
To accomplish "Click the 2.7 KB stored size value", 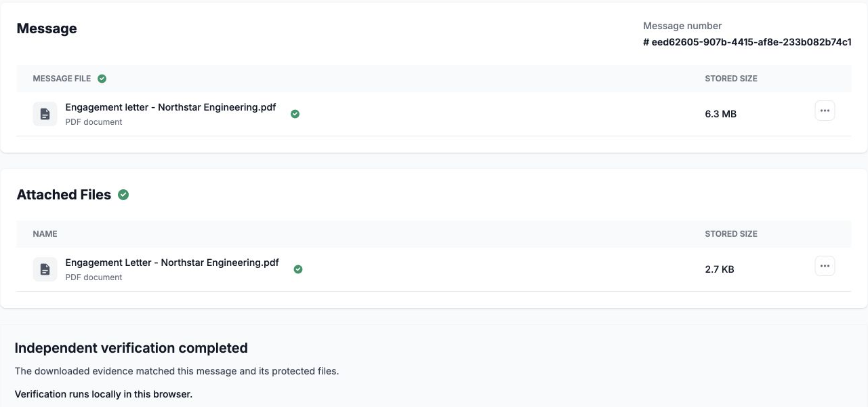I will coord(720,269).
